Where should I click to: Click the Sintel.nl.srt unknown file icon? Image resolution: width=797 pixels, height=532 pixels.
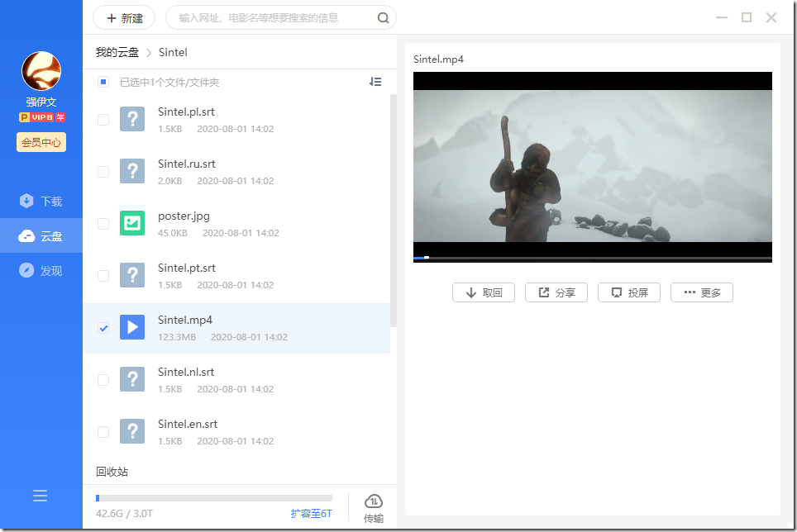point(132,379)
